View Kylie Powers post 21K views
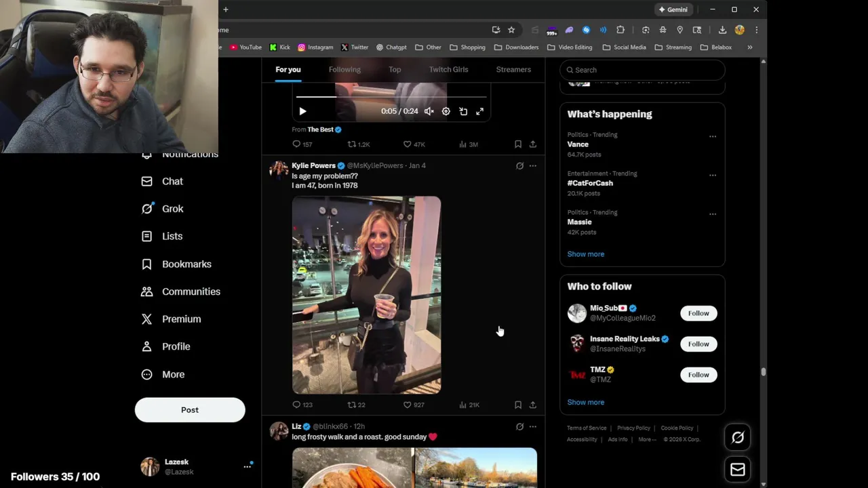 point(469,405)
